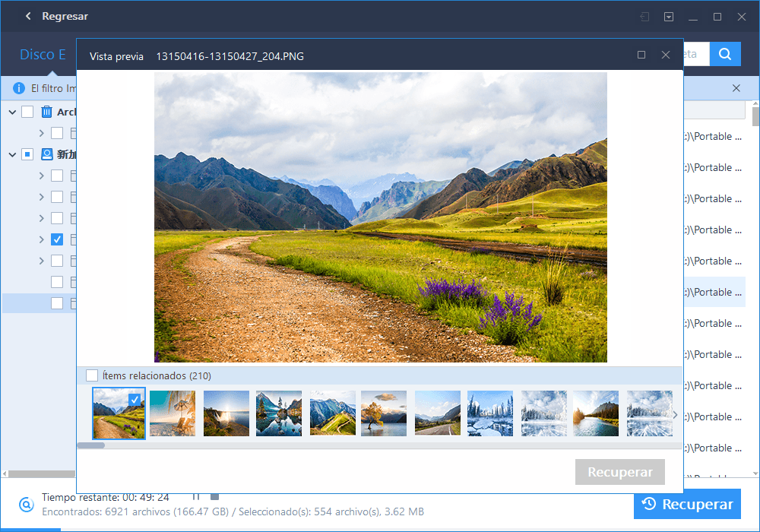Collapse the Archivos tree branch
Viewport: 760px width, 532px height.
click(x=11, y=112)
